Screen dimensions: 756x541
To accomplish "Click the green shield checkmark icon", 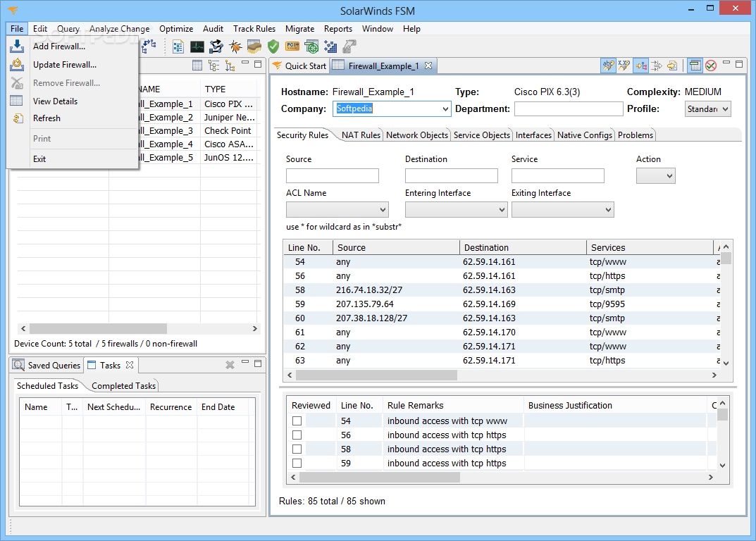I will (x=273, y=46).
